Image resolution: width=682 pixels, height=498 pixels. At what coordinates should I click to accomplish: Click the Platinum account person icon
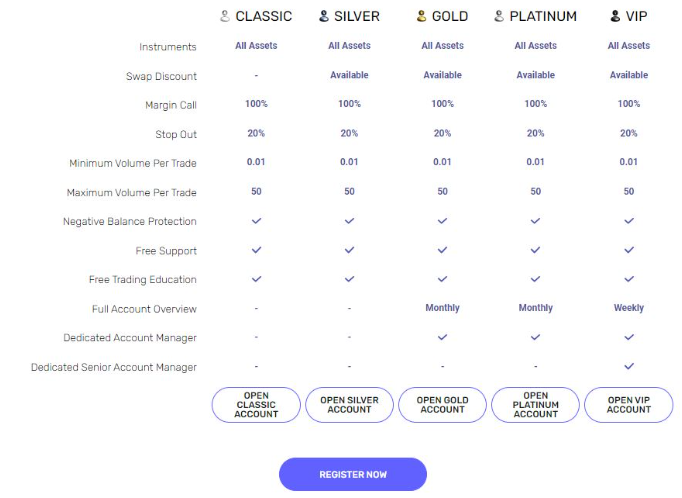click(499, 17)
